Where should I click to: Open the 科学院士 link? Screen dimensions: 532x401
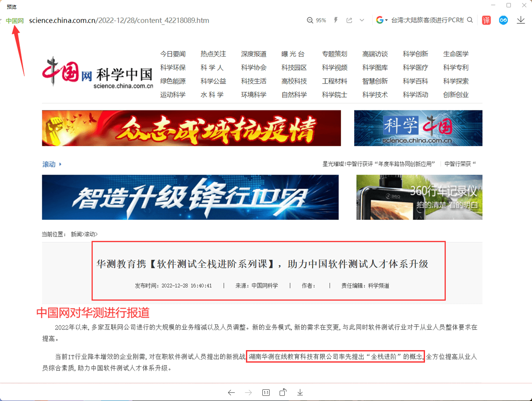click(334, 95)
